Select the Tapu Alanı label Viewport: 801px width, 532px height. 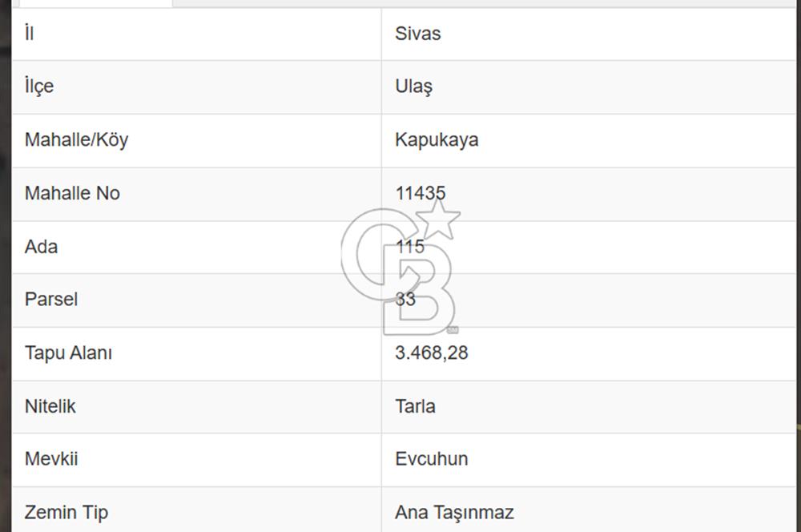coord(68,353)
